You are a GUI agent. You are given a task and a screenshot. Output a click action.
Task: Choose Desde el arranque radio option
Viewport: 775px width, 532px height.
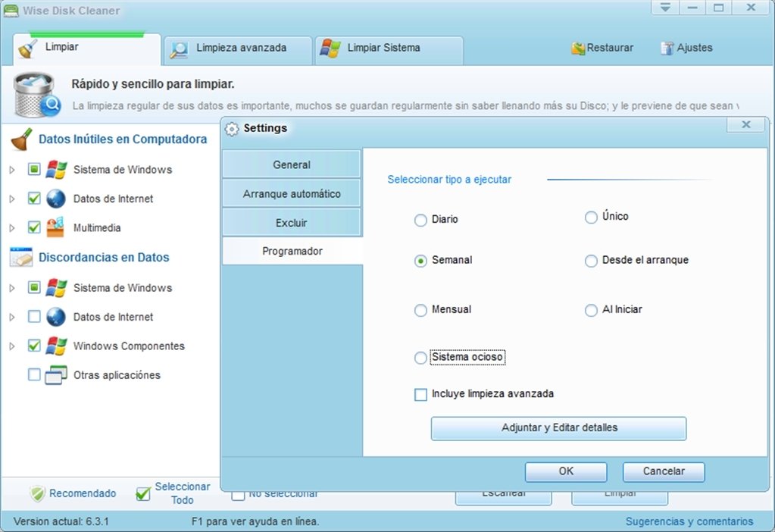591,261
